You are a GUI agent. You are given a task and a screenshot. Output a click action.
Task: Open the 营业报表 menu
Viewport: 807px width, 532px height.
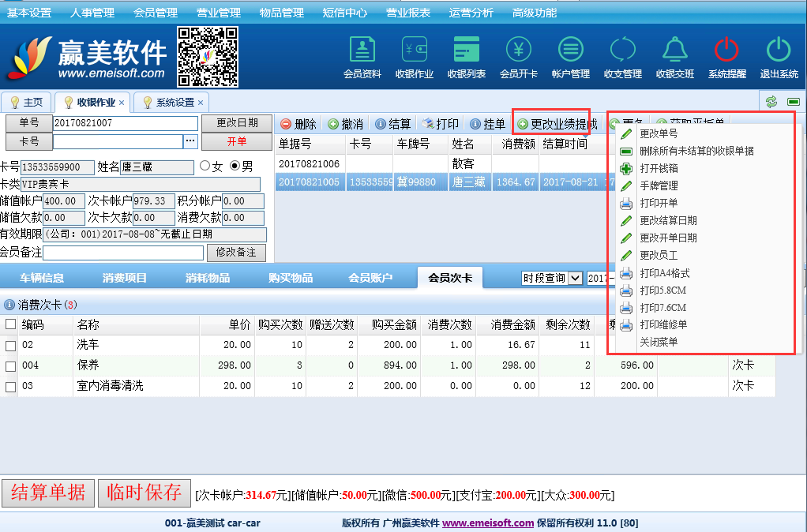point(408,13)
